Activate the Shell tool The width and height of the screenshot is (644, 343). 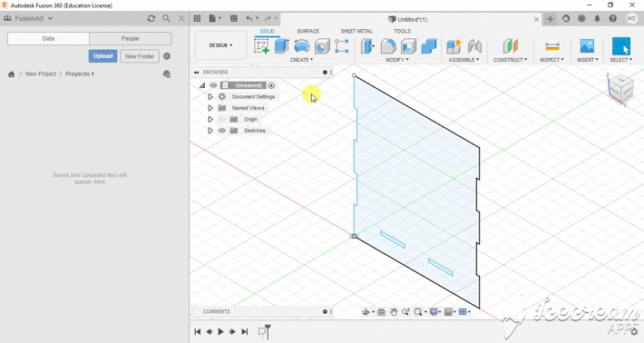(408, 46)
